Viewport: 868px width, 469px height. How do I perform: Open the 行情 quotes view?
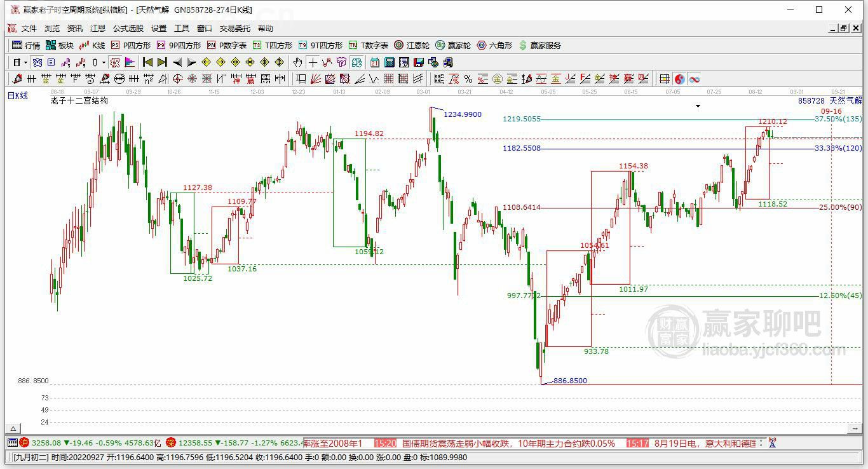pos(26,45)
